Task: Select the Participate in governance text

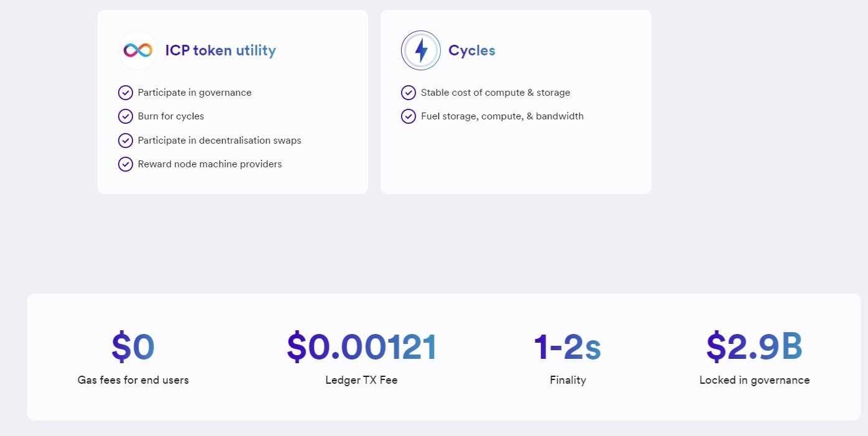Action: click(x=195, y=93)
